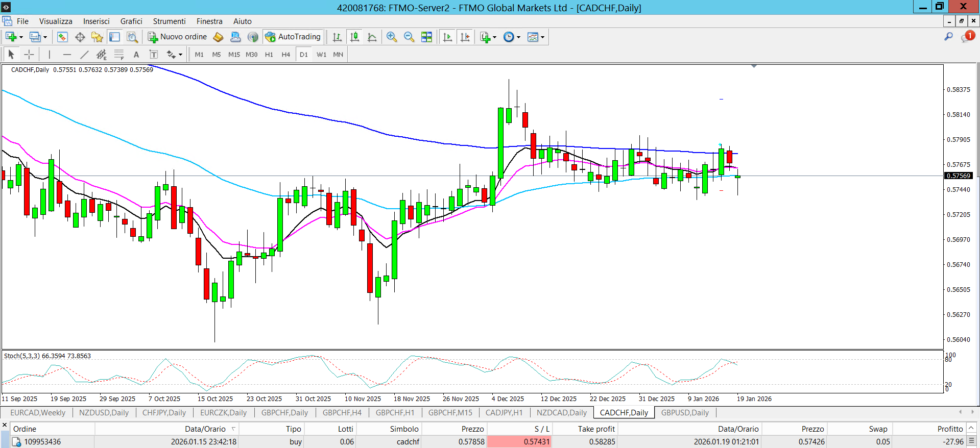Switch to the GBPUSD,Daily chart tab
The width and height of the screenshot is (980, 448).
point(685,412)
